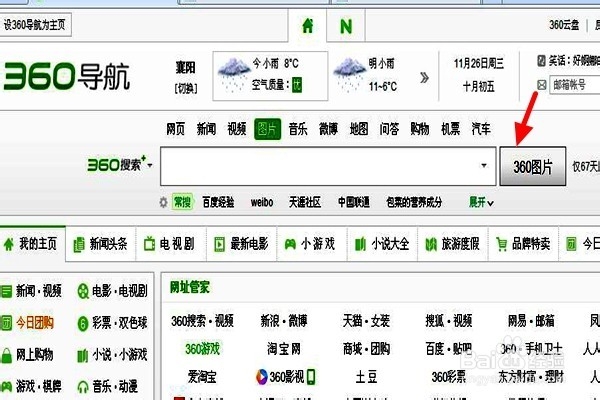The image size is (600, 400).
Task: Click the film reel icon next to 电影·电视剧
Action: (x=83, y=291)
